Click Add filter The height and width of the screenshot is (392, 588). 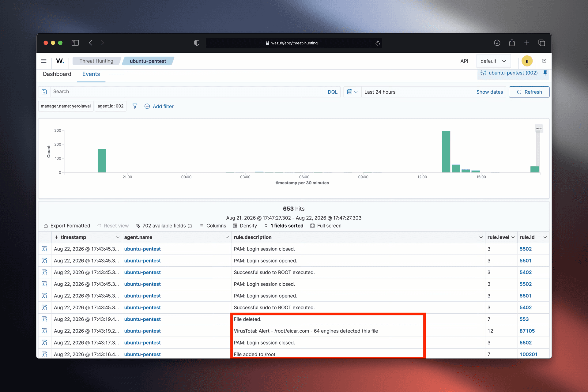coord(159,106)
